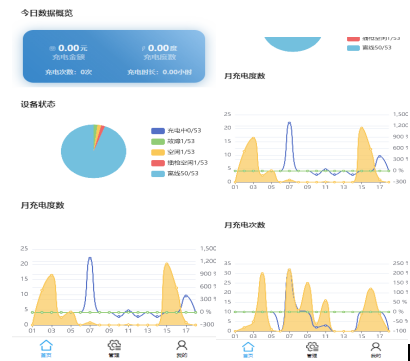Click the green 故障 legend color swatch
The image size is (410, 361).
coord(158,141)
